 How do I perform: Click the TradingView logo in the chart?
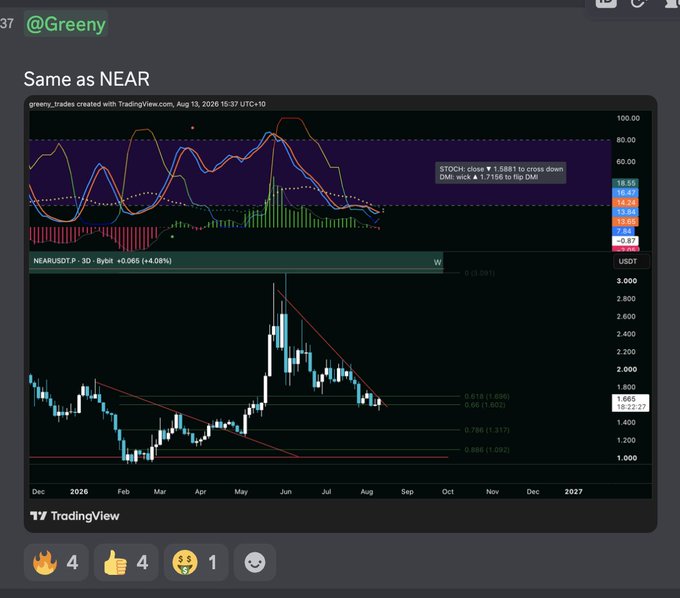click(75, 516)
